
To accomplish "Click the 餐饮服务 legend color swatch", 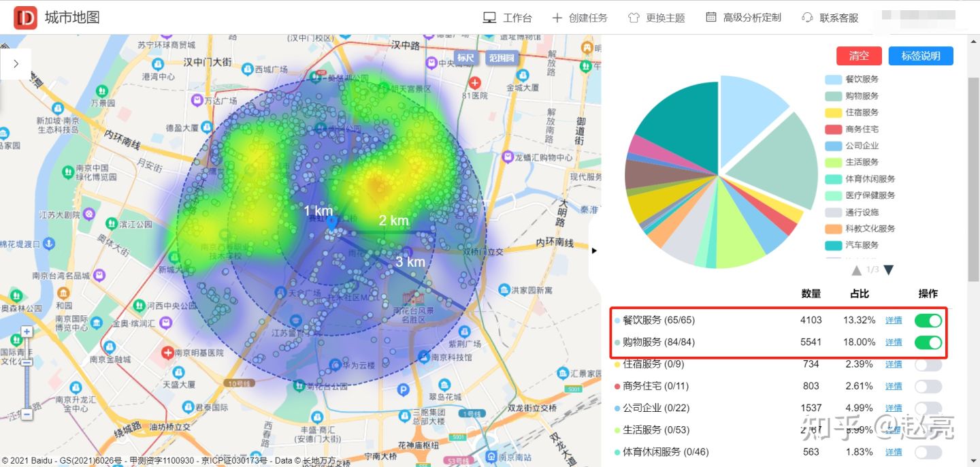I will (834, 80).
